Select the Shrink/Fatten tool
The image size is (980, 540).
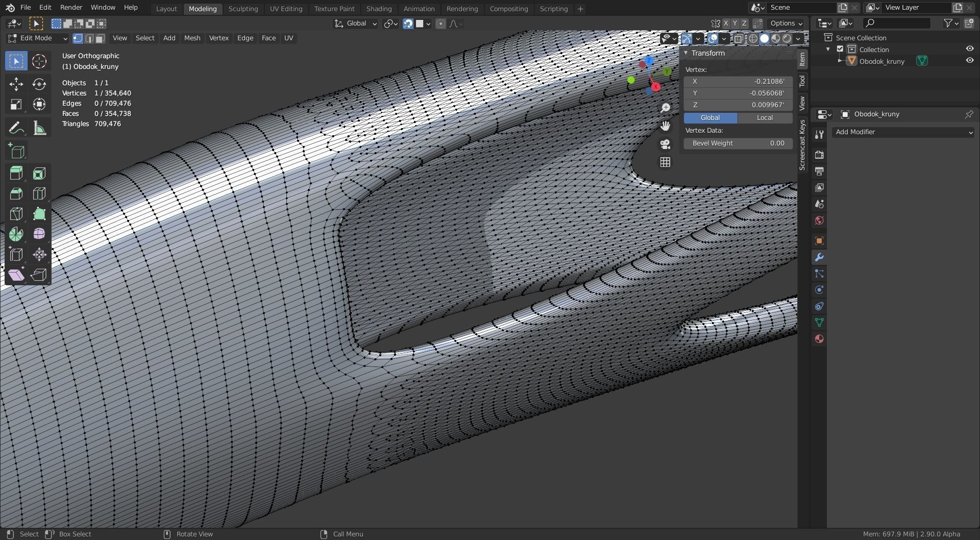[39, 255]
